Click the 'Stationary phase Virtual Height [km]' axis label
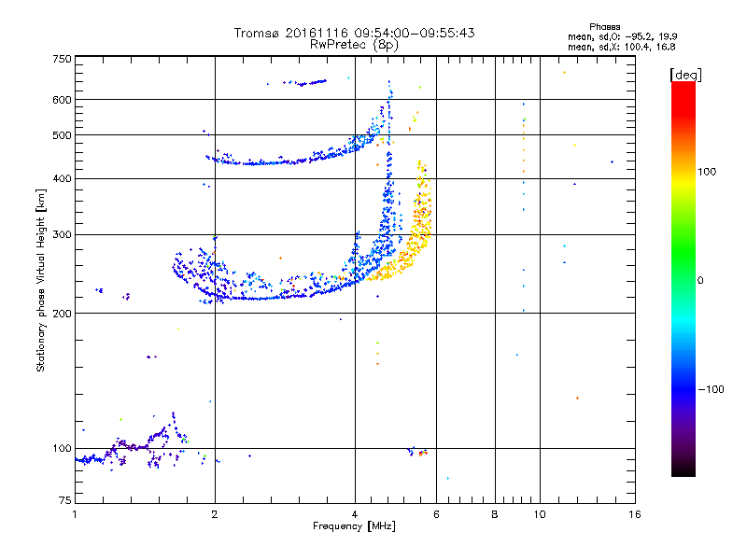747x560 pixels. (x=41, y=281)
